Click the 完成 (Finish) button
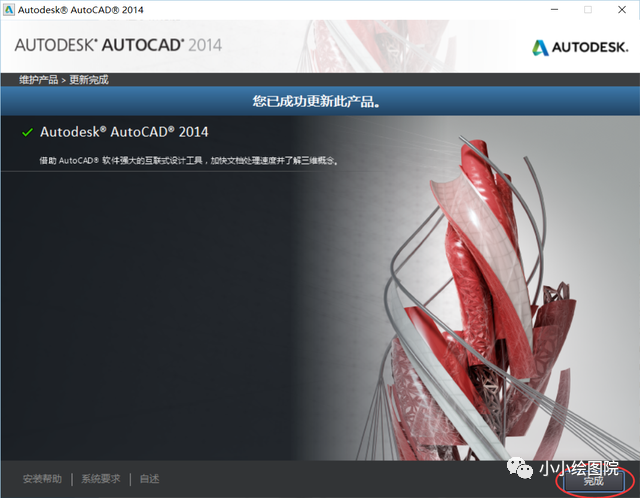Screen dimensions: 640x498 tap(593, 481)
